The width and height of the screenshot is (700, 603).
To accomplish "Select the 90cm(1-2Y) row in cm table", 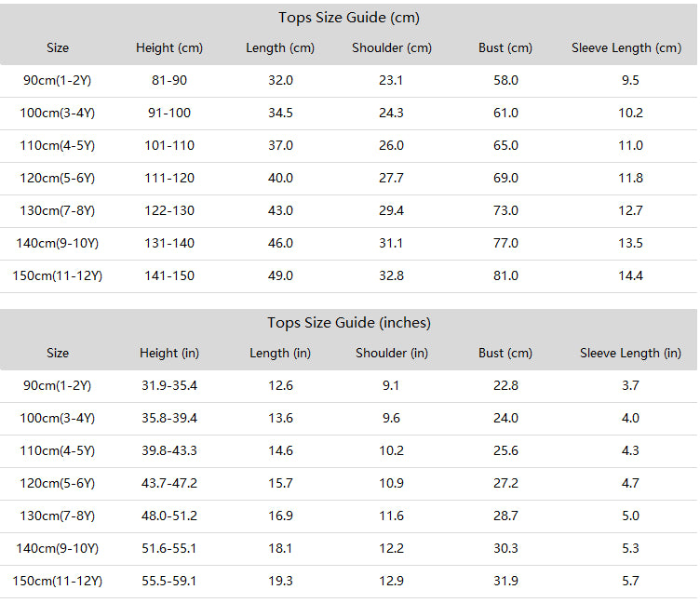I will [x=349, y=80].
